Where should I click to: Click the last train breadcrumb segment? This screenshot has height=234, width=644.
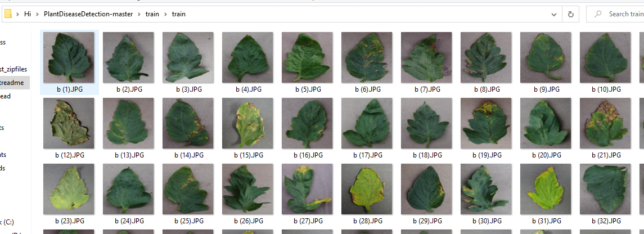(178, 14)
